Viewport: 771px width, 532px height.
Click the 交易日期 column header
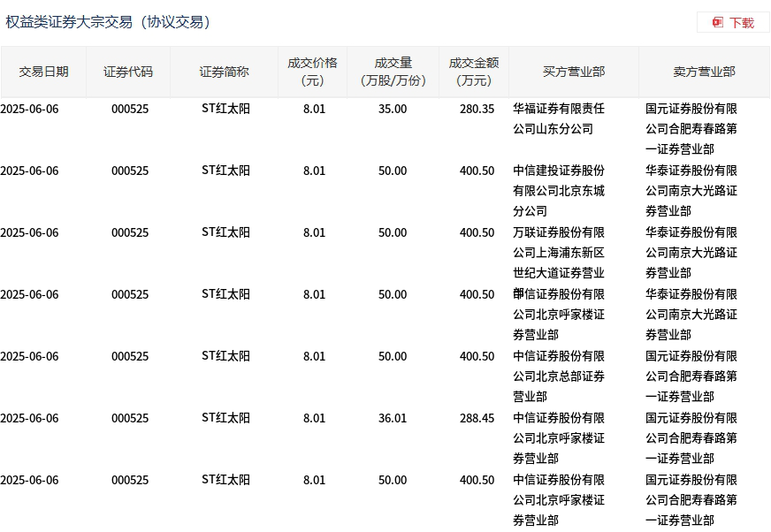click(x=43, y=72)
